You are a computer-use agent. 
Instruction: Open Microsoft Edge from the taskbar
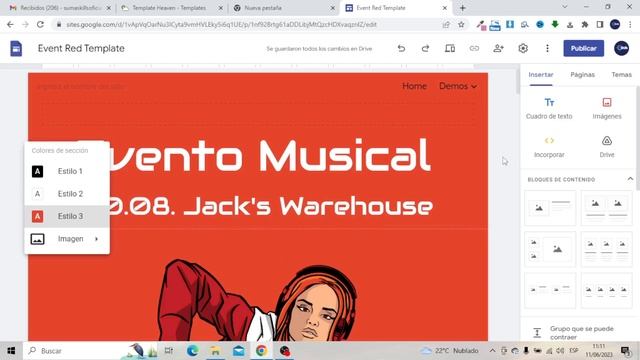192,351
